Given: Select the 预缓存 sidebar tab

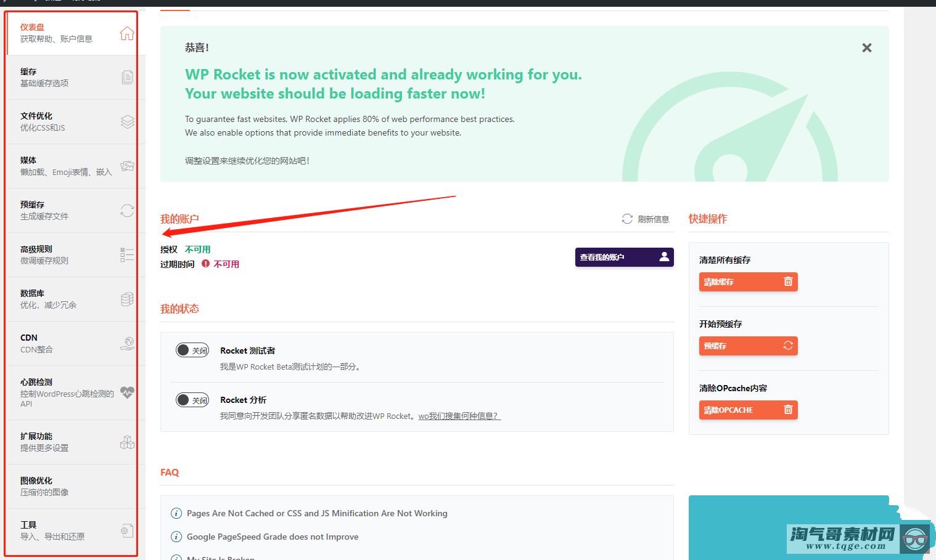Looking at the screenshot, I should (76, 211).
